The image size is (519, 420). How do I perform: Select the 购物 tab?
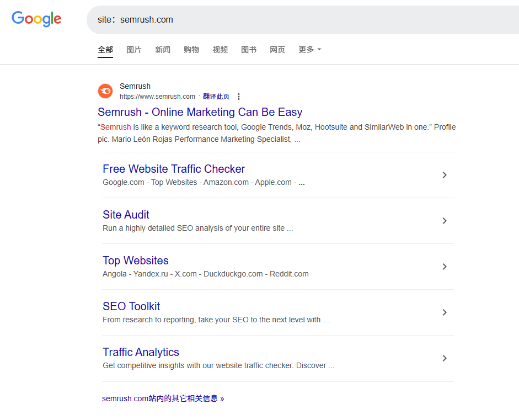tap(191, 50)
